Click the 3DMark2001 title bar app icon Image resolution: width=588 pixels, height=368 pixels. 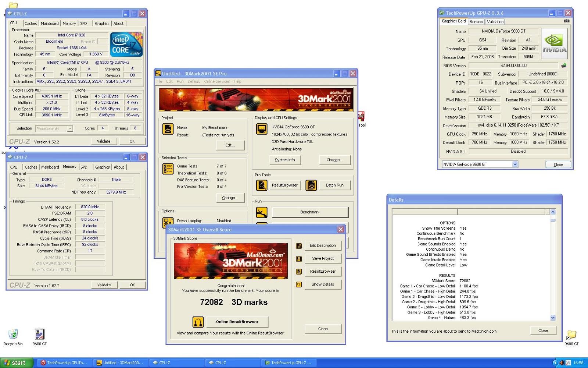[158, 73]
